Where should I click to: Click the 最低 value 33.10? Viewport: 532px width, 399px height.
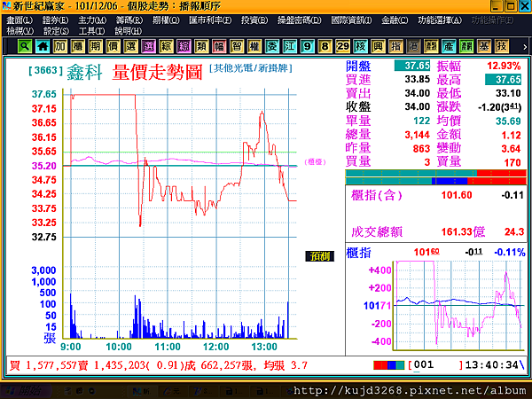[508, 93]
